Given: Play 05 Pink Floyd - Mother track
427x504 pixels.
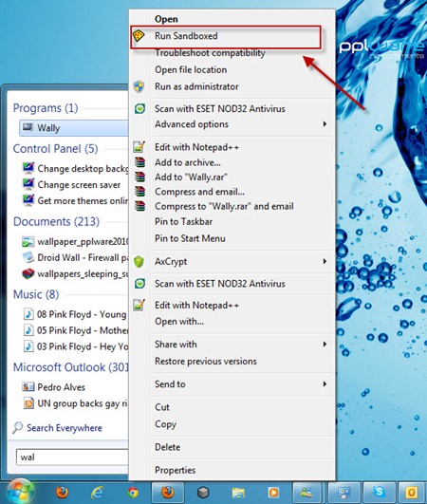Looking at the screenshot, I should point(83,330).
